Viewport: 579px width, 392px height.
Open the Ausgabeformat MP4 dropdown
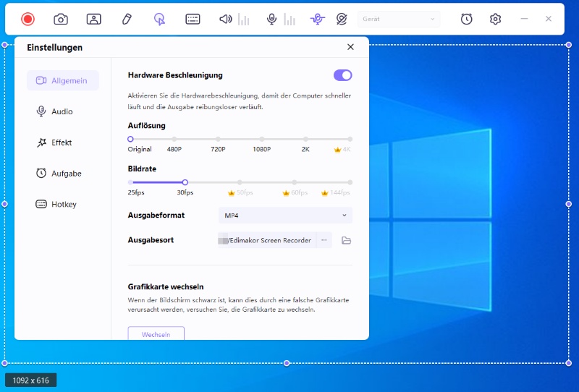pos(285,215)
